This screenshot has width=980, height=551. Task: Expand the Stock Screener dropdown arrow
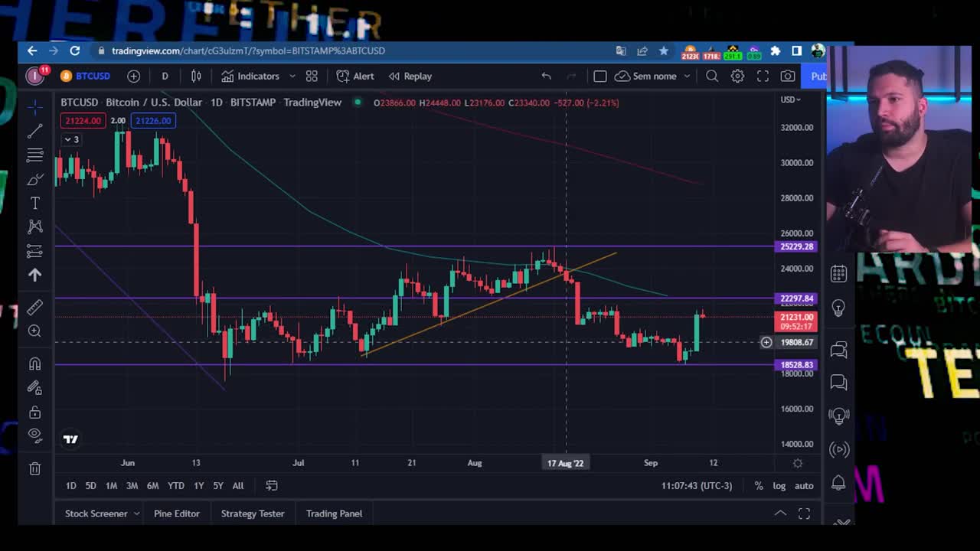coord(136,514)
